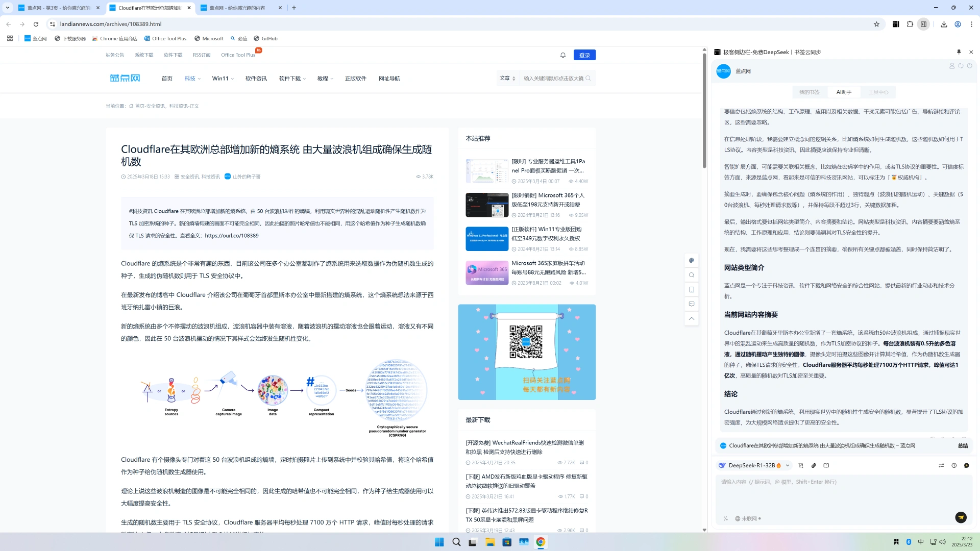
Task: Toggle the browser side panel button
Action: point(923,24)
